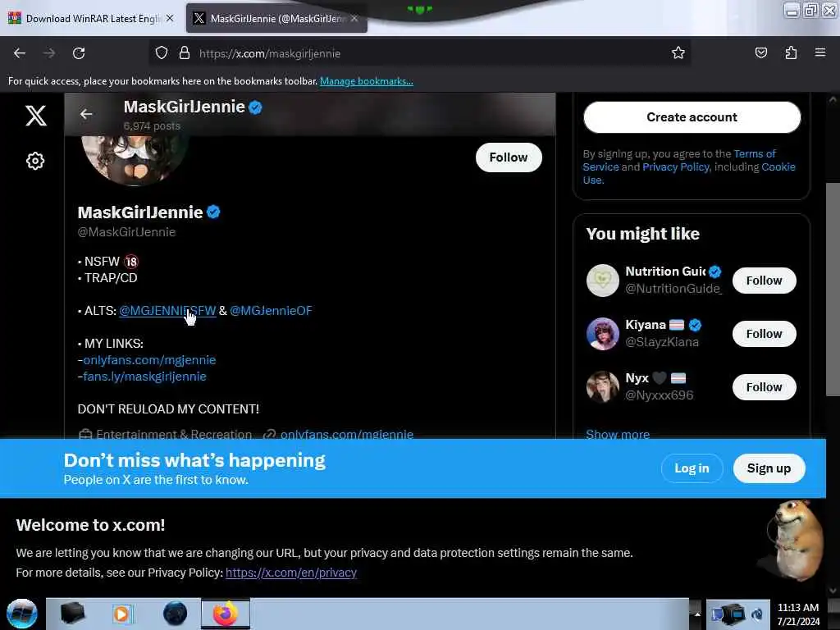This screenshot has height=630, width=840.
Task: Switch to the Download WinRAR tab
Action: point(91,18)
